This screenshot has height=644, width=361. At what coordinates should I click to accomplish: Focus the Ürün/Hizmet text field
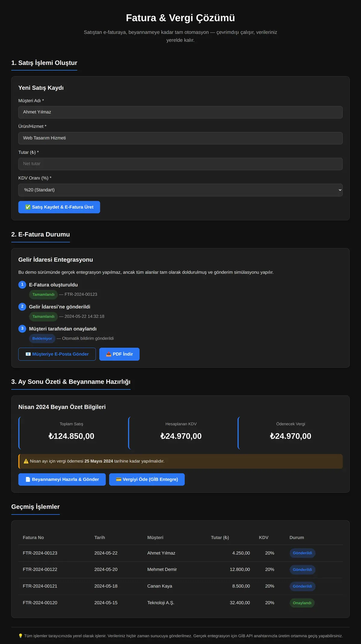pyautogui.click(x=180, y=138)
